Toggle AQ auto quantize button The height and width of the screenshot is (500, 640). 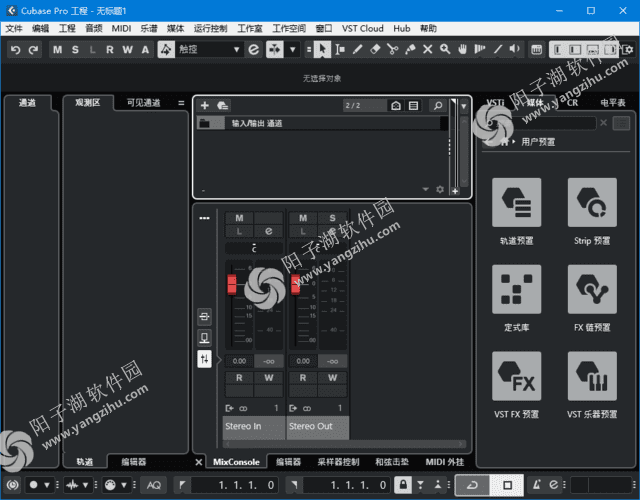[x=153, y=484]
